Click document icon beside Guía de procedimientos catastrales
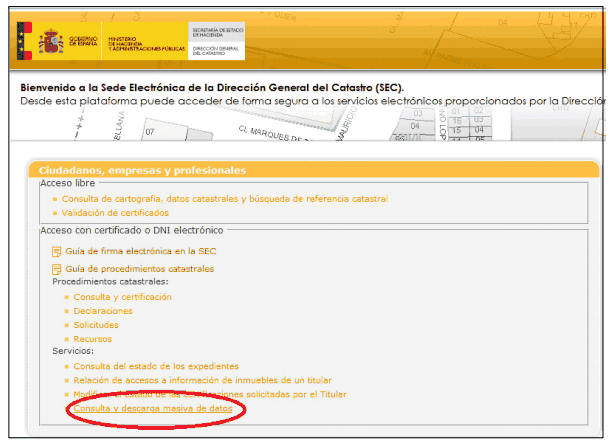 point(57,269)
